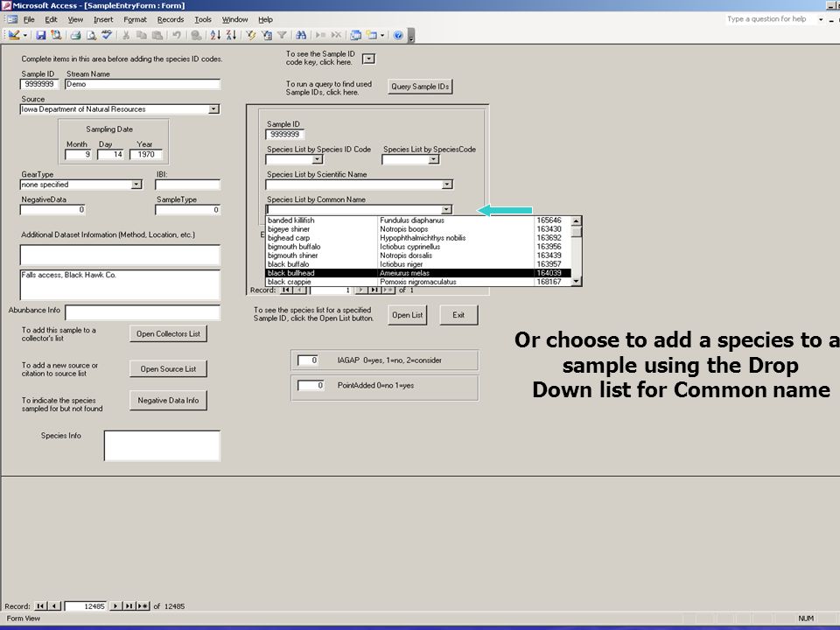Click the IBI input field
Viewport: 840px width, 630px height.
click(187, 185)
